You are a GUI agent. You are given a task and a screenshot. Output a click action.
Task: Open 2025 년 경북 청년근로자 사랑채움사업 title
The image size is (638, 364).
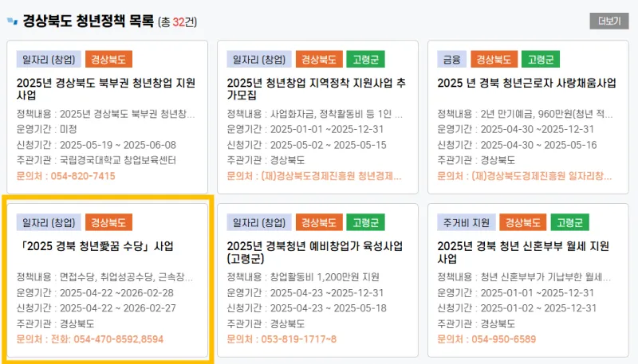pos(526,83)
